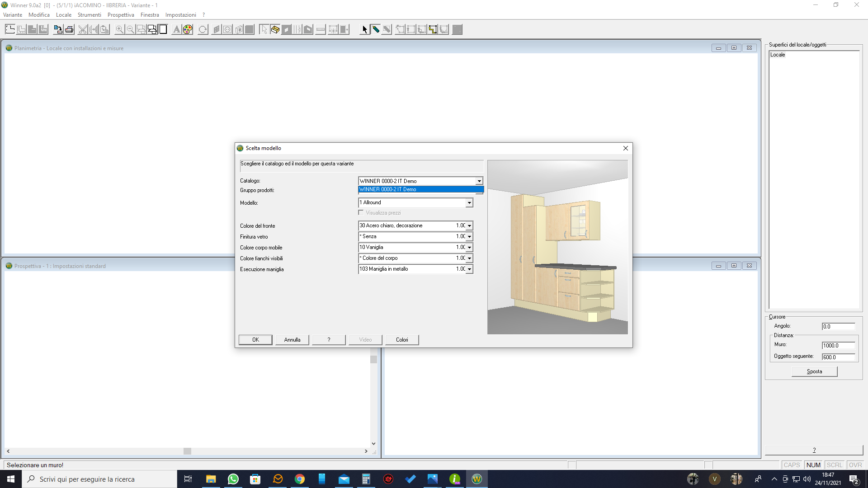Open the Prospettiva menu
This screenshot has height=488, width=868.
pos(121,15)
